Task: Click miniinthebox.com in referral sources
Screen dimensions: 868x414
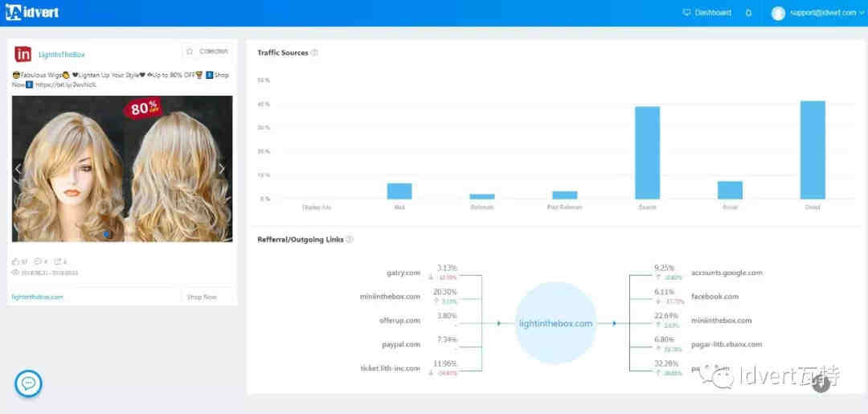Action: tap(391, 297)
